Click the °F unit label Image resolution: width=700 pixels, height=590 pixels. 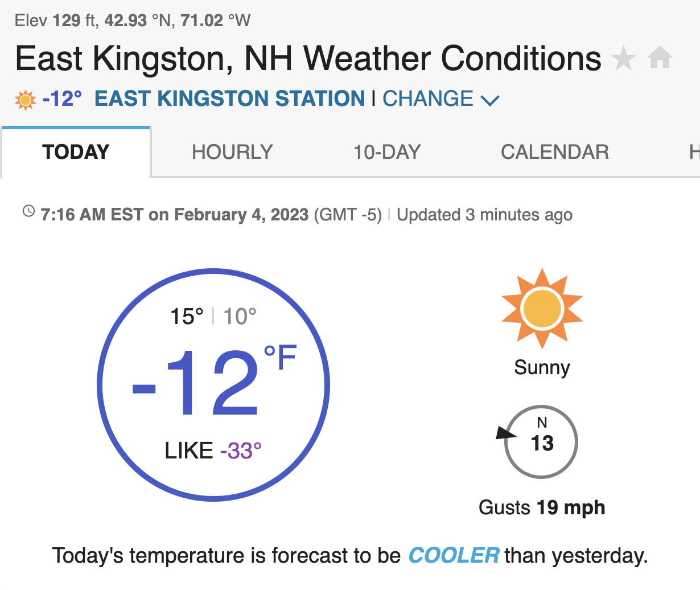(280, 358)
